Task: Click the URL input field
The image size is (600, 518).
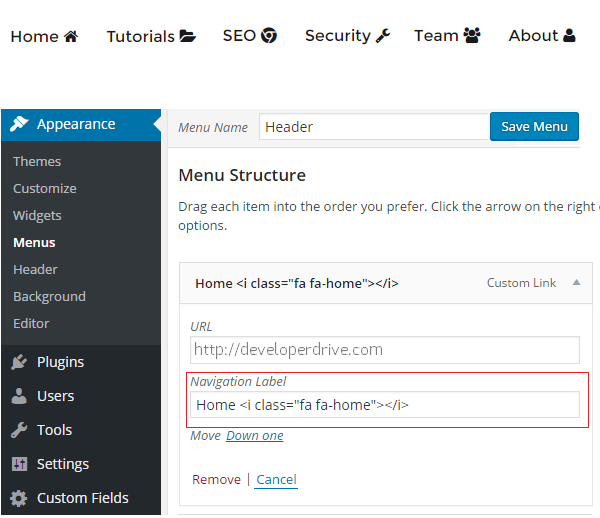Action: coord(384,350)
